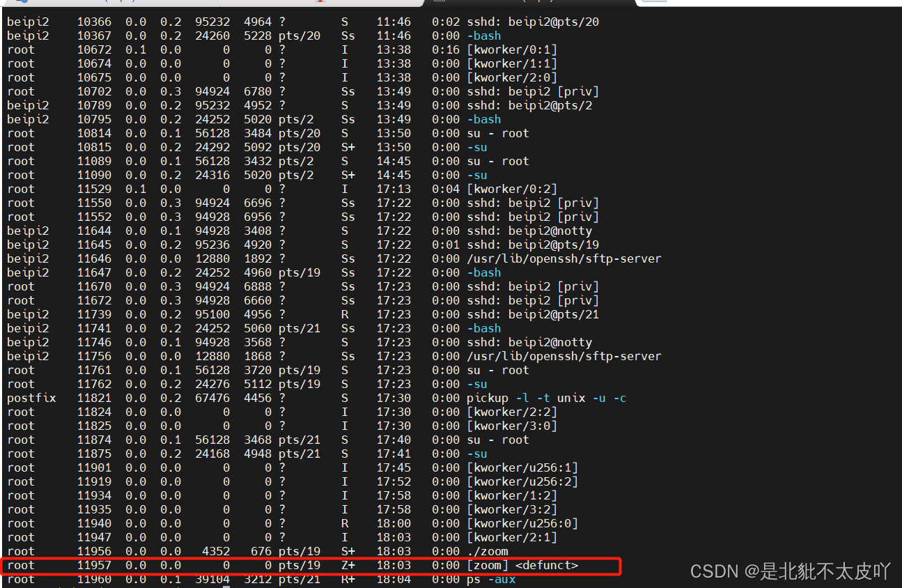Click PID 11550 of the sshd process
902x588 pixels.
(94, 203)
